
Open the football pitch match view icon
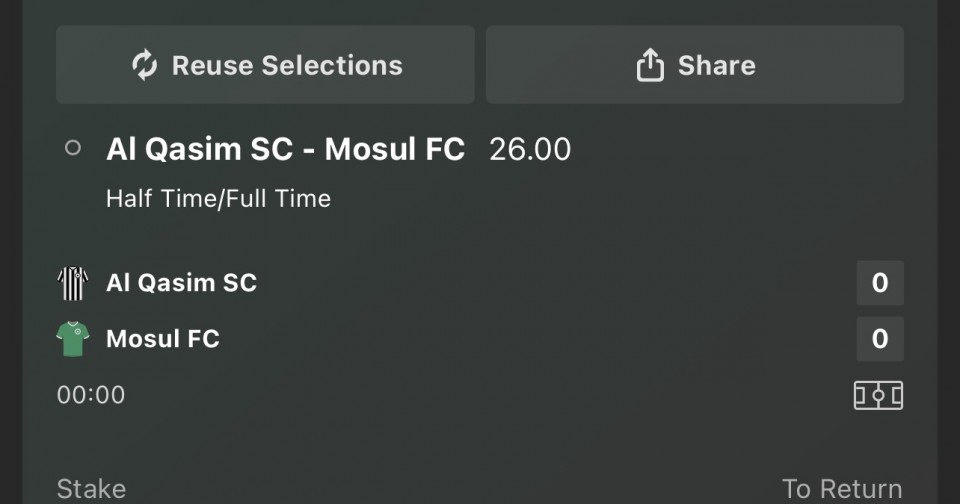878,395
